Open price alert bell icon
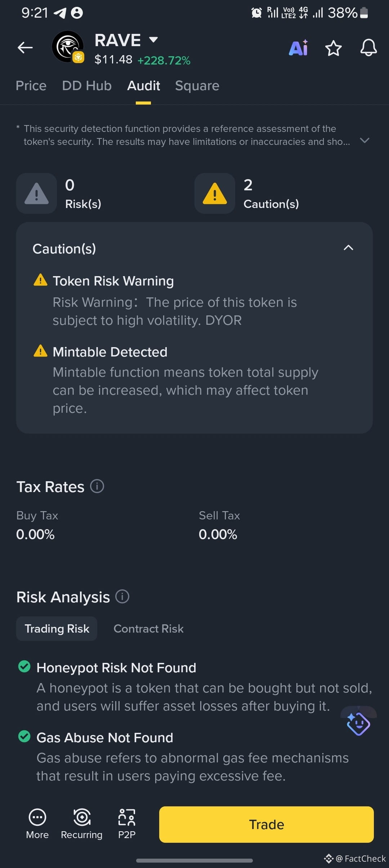Image resolution: width=389 pixels, height=868 pixels. [x=368, y=48]
